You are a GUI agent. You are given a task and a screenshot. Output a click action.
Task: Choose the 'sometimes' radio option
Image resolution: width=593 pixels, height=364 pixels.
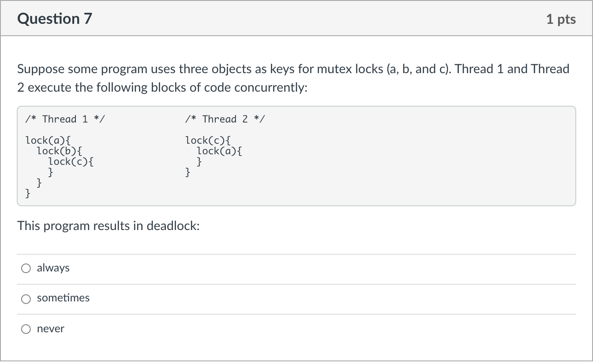tap(26, 299)
